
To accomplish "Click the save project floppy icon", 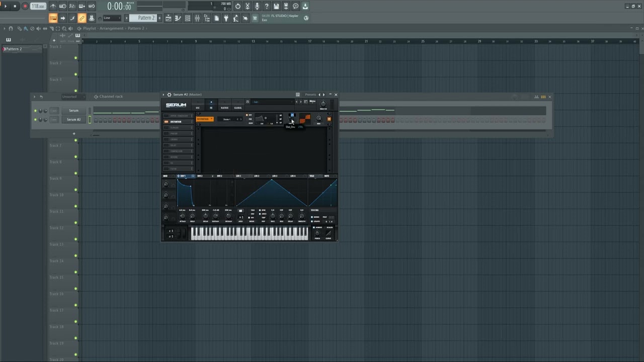I will pyautogui.click(x=276, y=6).
